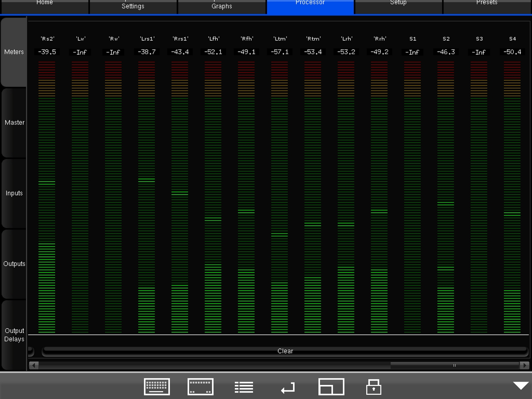Click the full keyboard icon
The width and height of the screenshot is (532, 399).
pos(157,387)
